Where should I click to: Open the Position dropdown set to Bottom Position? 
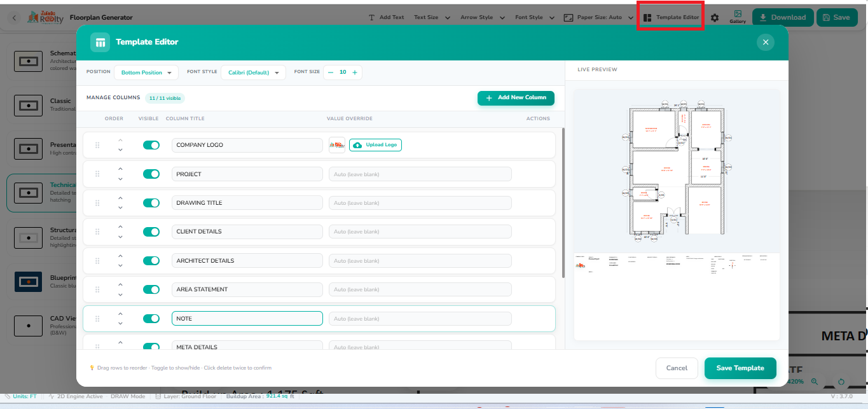[x=146, y=73]
